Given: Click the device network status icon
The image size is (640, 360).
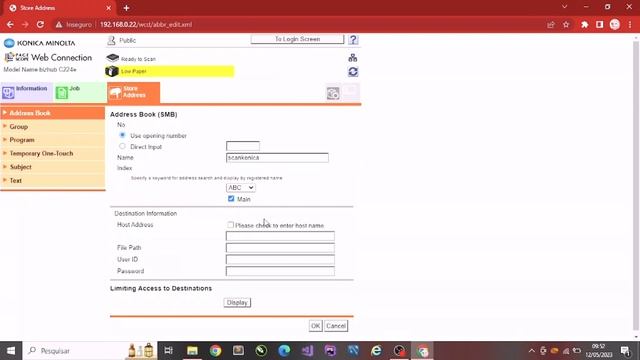Looking at the screenshot, I should pos(353,58).
